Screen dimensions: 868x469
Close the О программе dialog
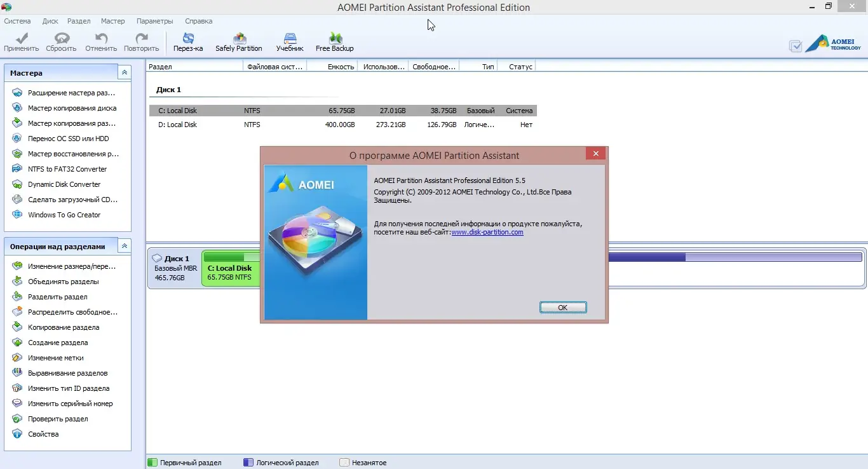595,154
